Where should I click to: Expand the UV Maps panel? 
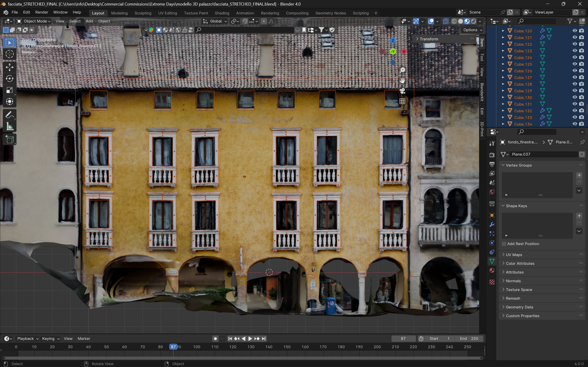click(x=514, y=255)
